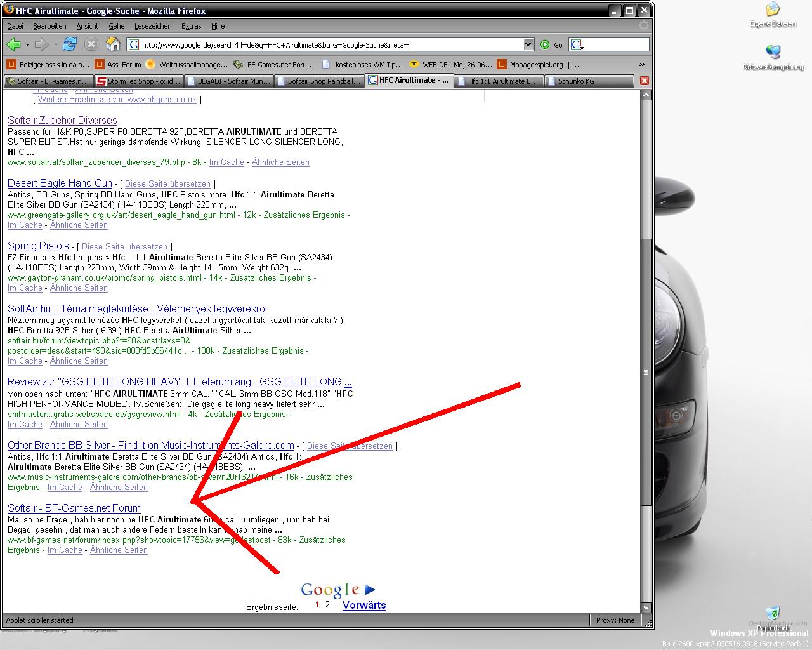Click the Forward arrow navigation button
This screenshot has height=650, width=812.
[42, 44]
